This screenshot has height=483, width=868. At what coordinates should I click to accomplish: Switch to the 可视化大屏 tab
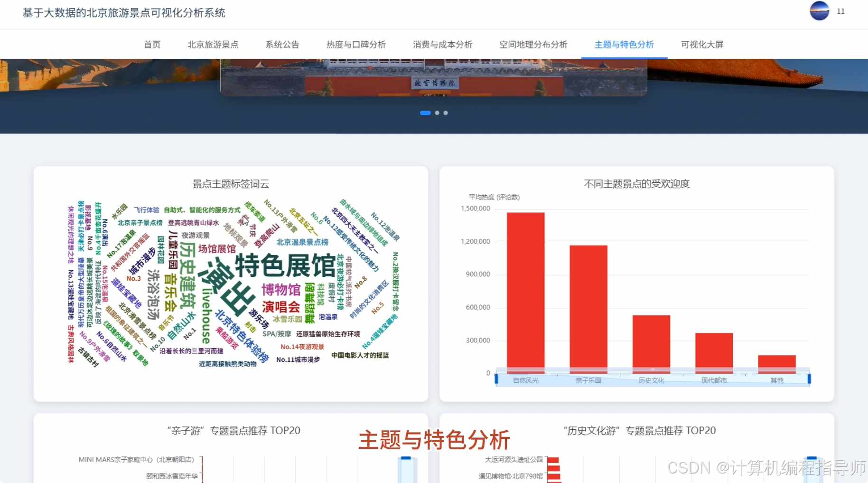click(x=701, y=44)
